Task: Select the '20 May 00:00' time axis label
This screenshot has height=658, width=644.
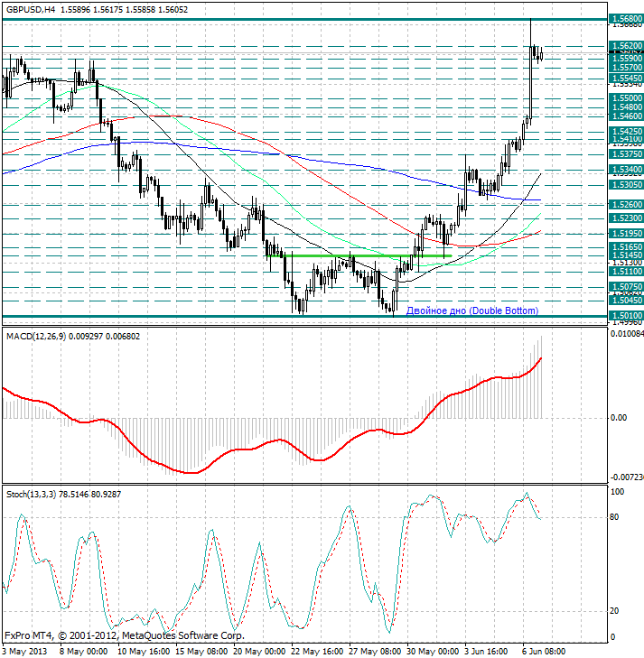Action: (x=258, y=652)
